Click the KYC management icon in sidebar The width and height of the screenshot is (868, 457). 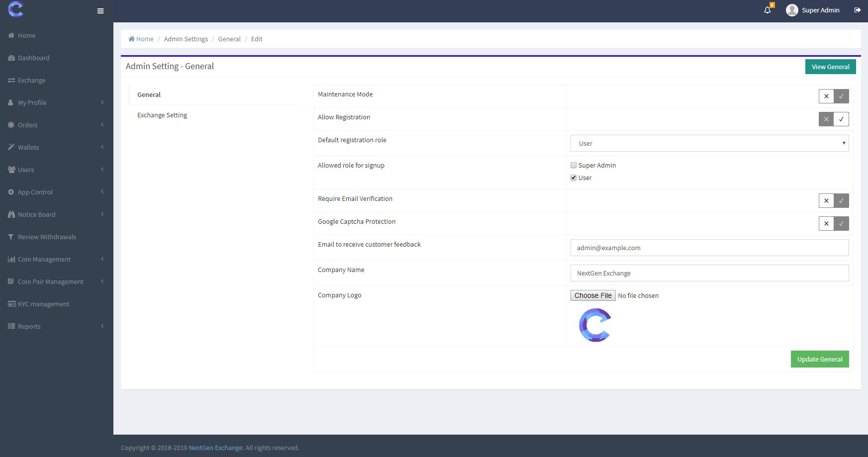pos(11,304)
